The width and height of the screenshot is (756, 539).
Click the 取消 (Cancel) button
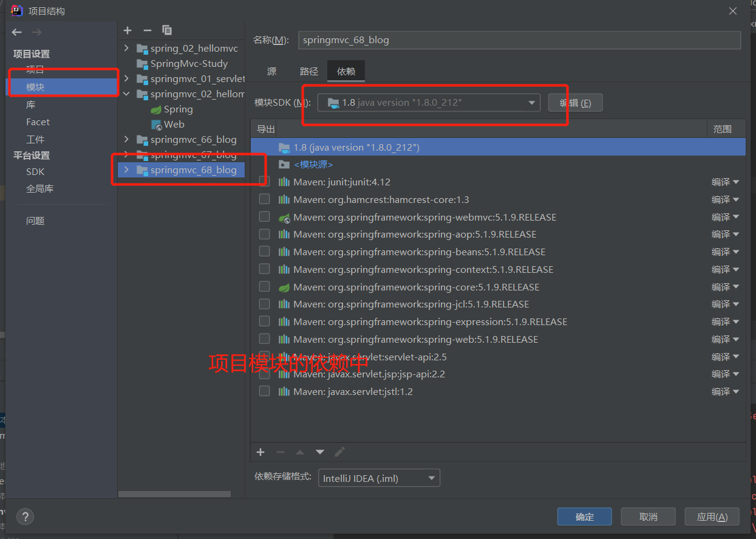pyautogui.click(x=649, y=517)
